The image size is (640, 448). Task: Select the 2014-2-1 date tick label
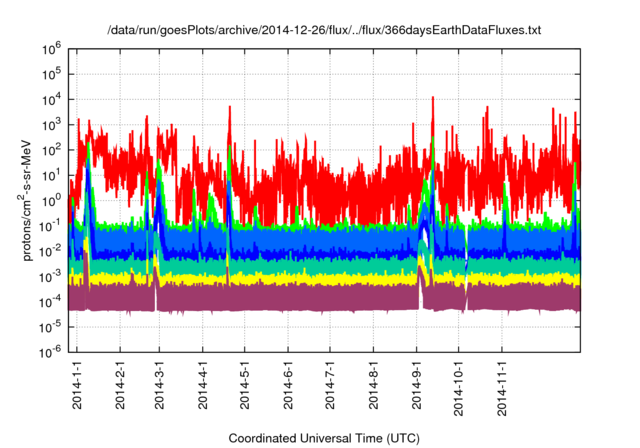(120, 384)
